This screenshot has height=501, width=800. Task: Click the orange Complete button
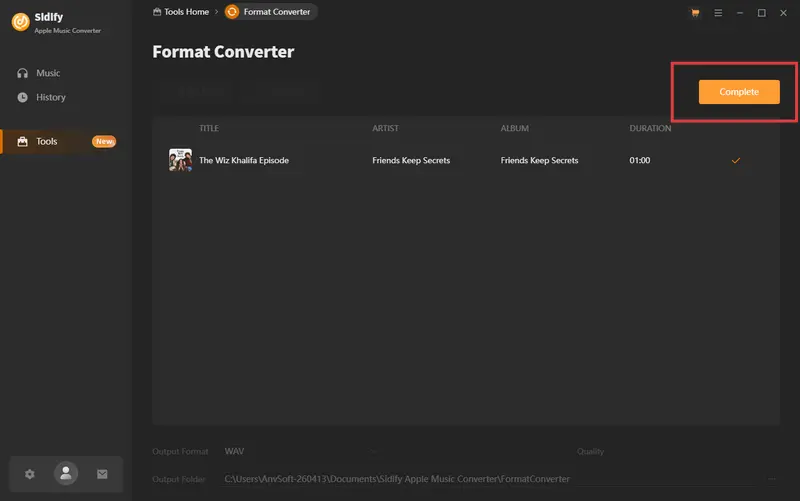(x=739, y=92)
